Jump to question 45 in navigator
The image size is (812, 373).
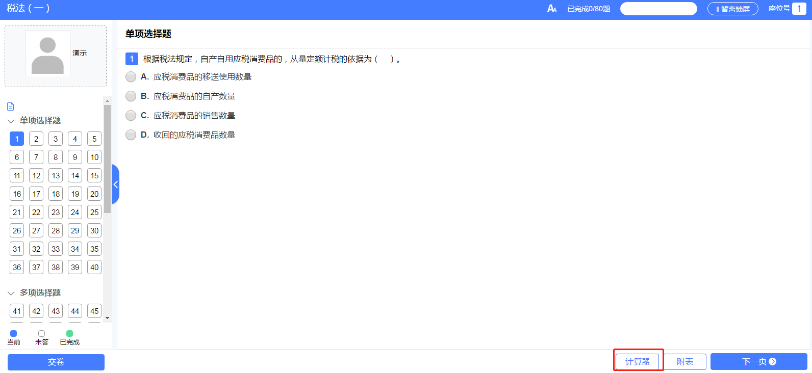pos(94,311)
